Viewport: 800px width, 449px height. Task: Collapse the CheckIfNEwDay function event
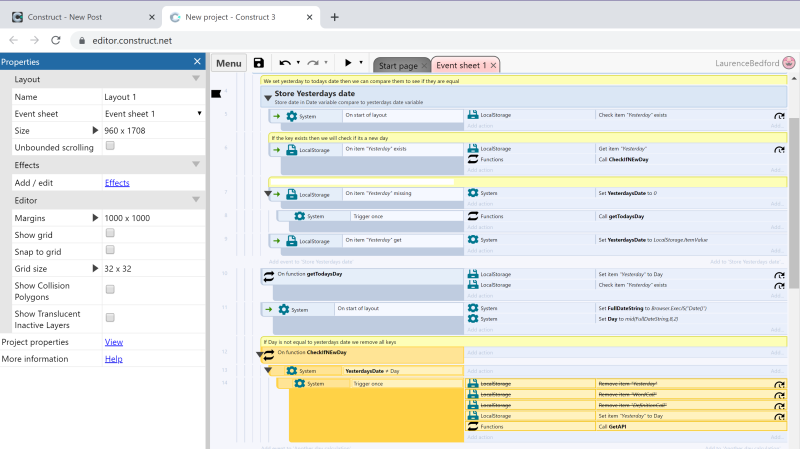pyautogui.click(x=260, y=354)
